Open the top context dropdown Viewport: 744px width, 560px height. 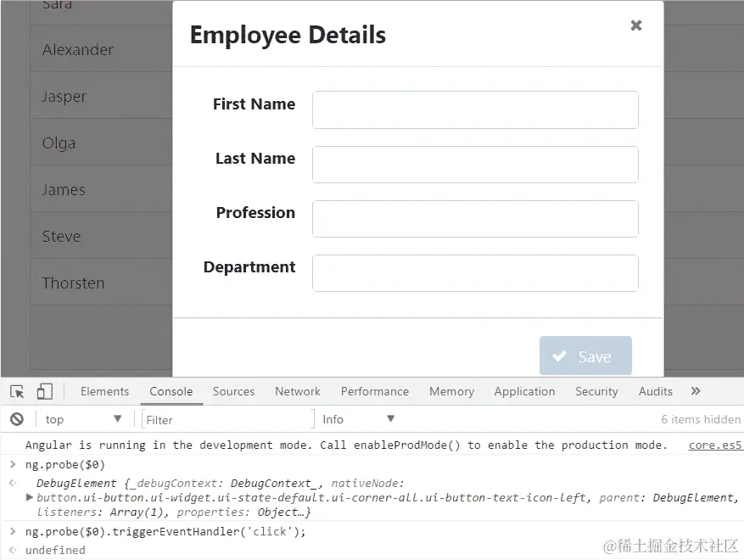tap(83, 419)
